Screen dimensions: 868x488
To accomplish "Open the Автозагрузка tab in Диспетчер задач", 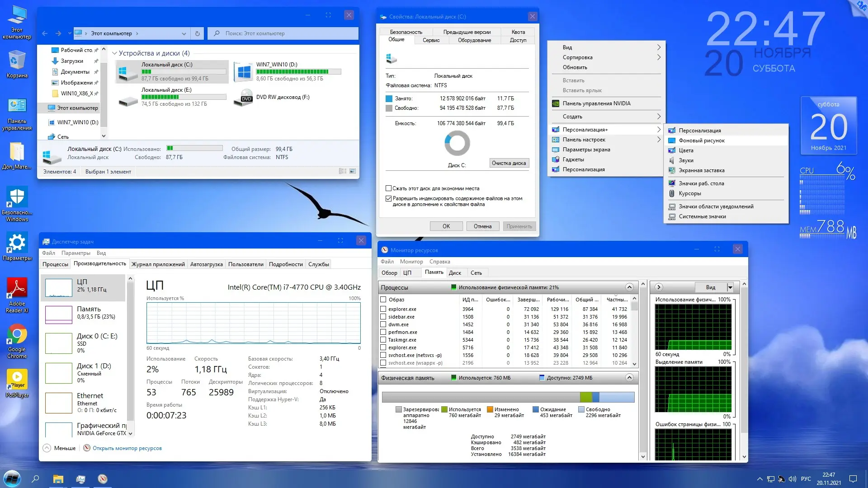I will (206, 264).
